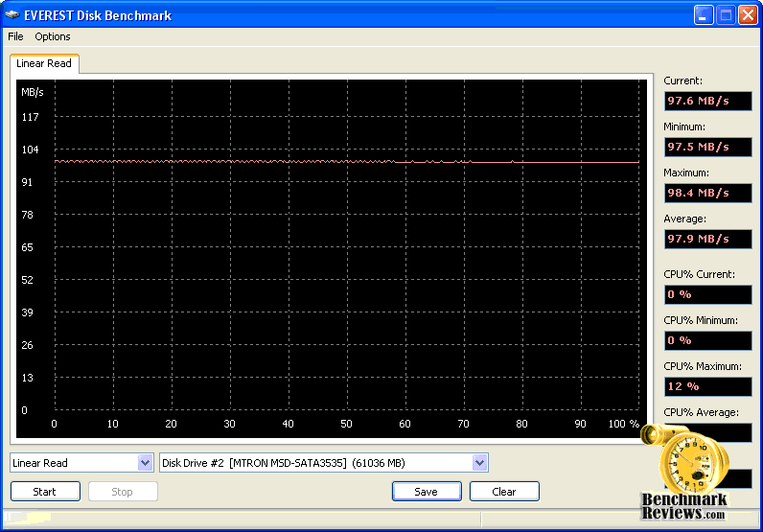Click the 80 label on X axis
The width and height of the screenshot is (763, 532).
click(521, 424)
